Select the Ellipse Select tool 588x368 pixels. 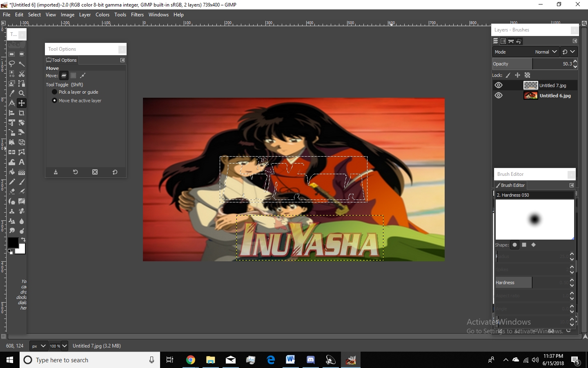pyautogui.click(x=22, y=54)
